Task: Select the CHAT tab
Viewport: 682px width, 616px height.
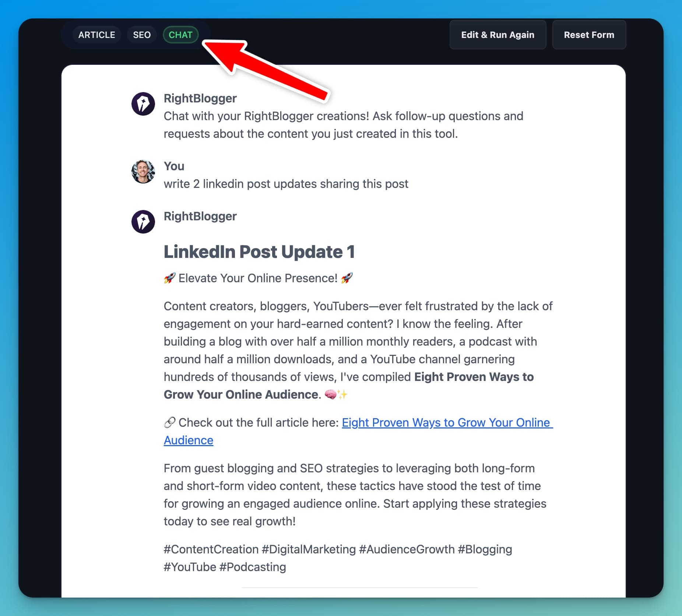Action: [x=180, y=35]
